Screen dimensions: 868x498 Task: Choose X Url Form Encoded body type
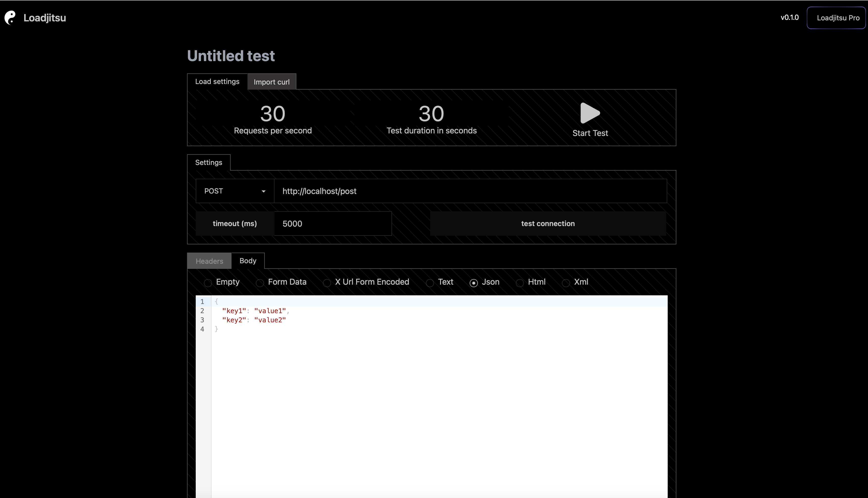[x=327, y=283]
